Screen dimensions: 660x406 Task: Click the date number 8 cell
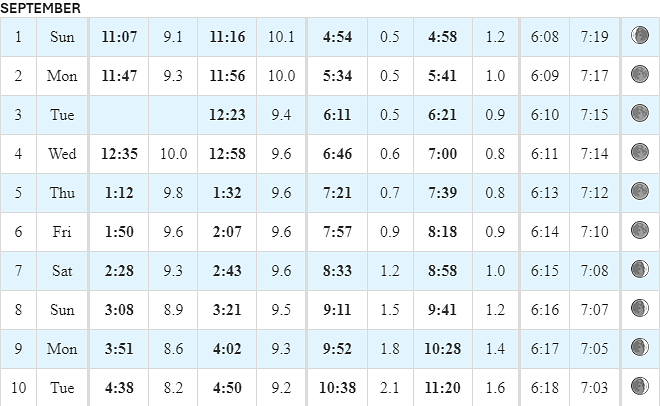coord(18,310)
